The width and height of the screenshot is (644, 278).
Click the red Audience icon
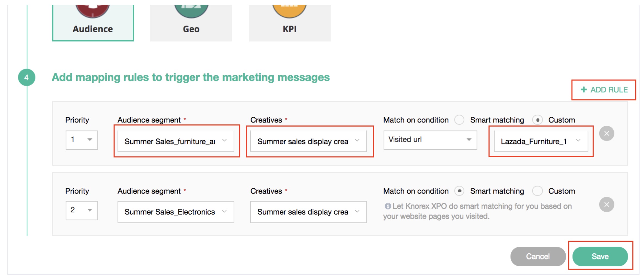point(93,10)
